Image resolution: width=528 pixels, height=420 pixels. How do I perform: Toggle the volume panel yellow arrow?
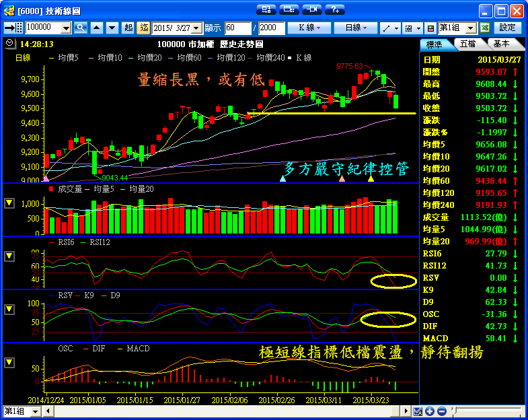9,203
